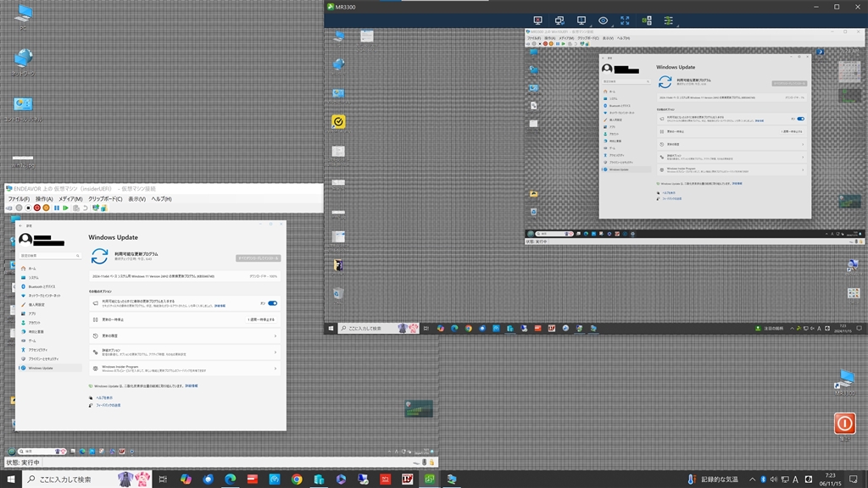The height and width of the screenshot is (488, 868).
Task: Open Microsoft Edge from the host taskbar
Action: (x=230, y=479)
